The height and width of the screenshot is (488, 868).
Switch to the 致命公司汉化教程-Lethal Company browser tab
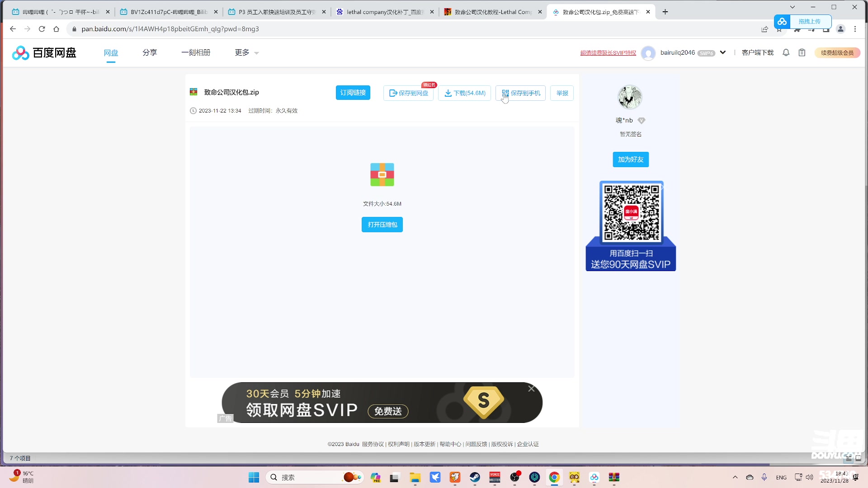[x=493, y=12]
